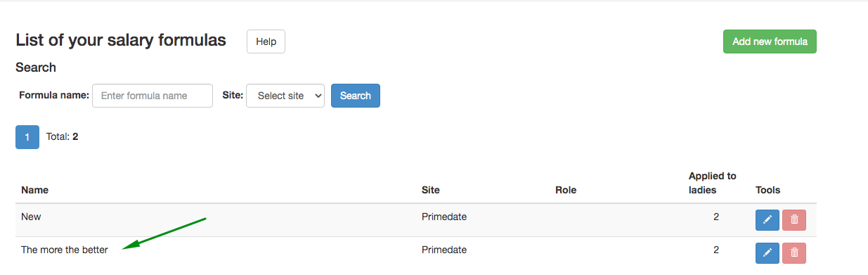Image resolution: width=868 pixels, height=275 pixels.
Task: Open the Help button next to the title
Action: click(266, 41)
